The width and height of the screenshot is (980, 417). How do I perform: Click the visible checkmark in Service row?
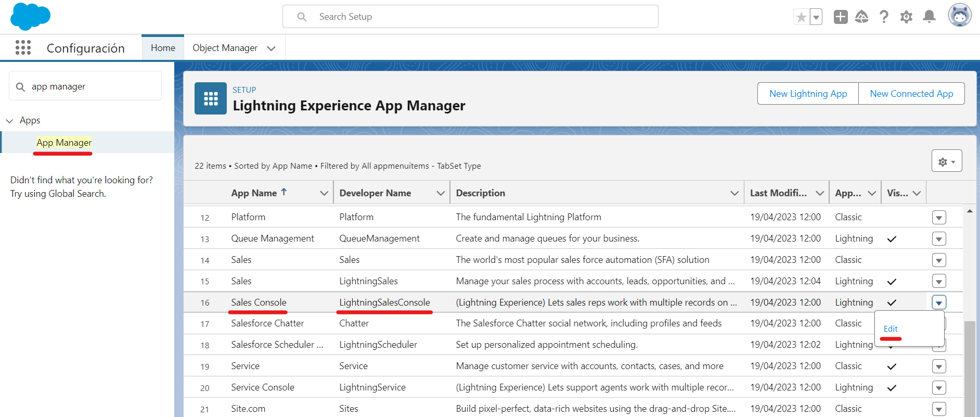click(892, 367)
